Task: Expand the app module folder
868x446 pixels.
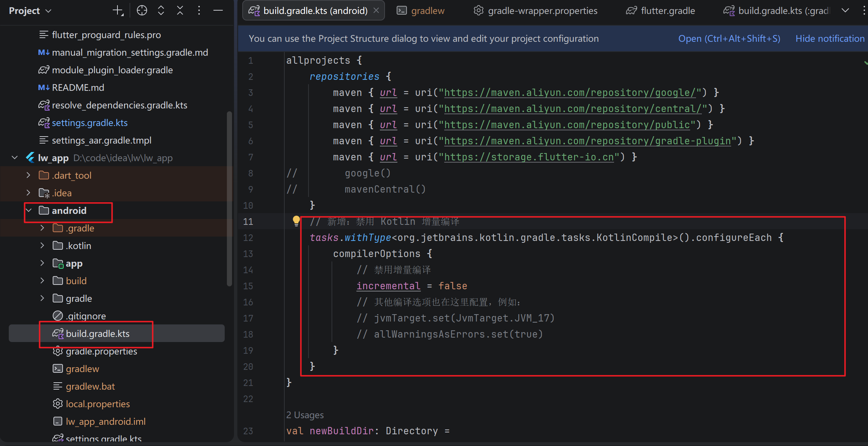Action: click(42, 263)
